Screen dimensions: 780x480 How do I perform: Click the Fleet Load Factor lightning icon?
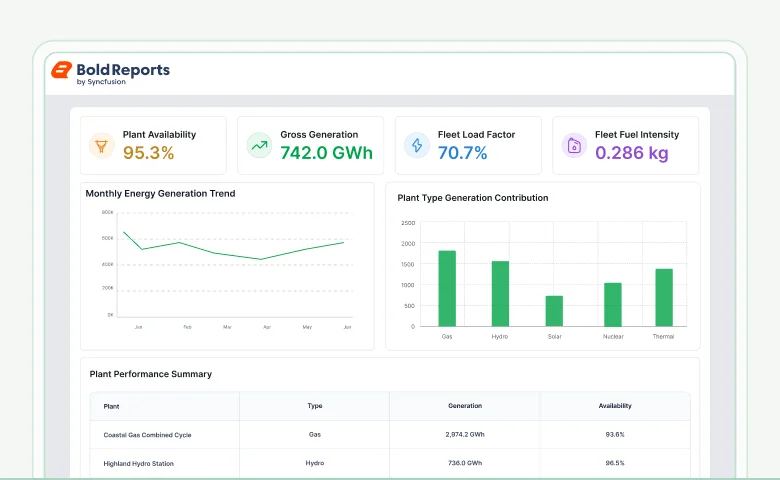417,146
